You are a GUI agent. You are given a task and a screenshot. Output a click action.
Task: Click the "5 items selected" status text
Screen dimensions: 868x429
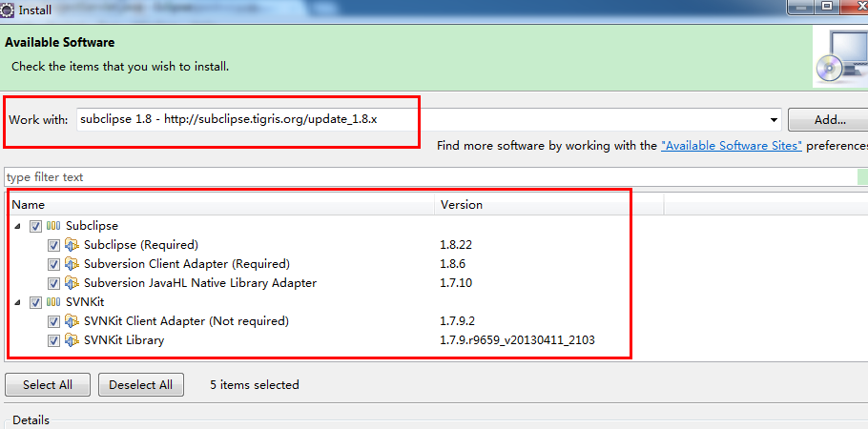pyautogui.click(x=255, y=385)
